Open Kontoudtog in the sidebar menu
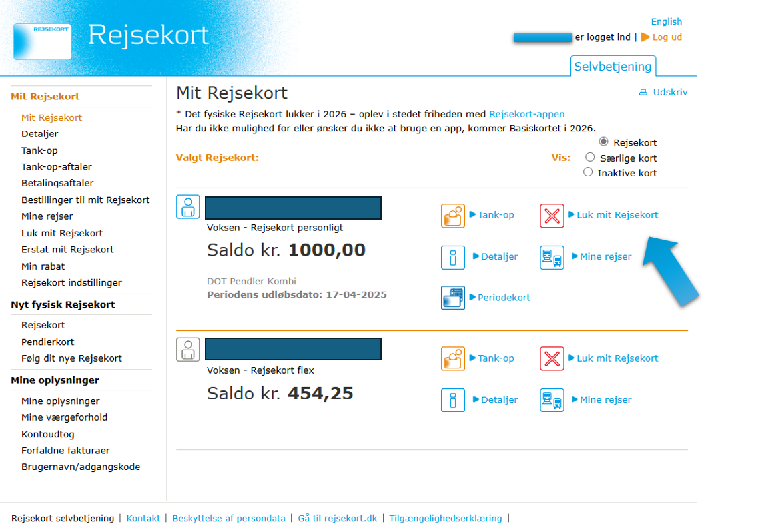764x532 pixels. (x=48, y=434)
